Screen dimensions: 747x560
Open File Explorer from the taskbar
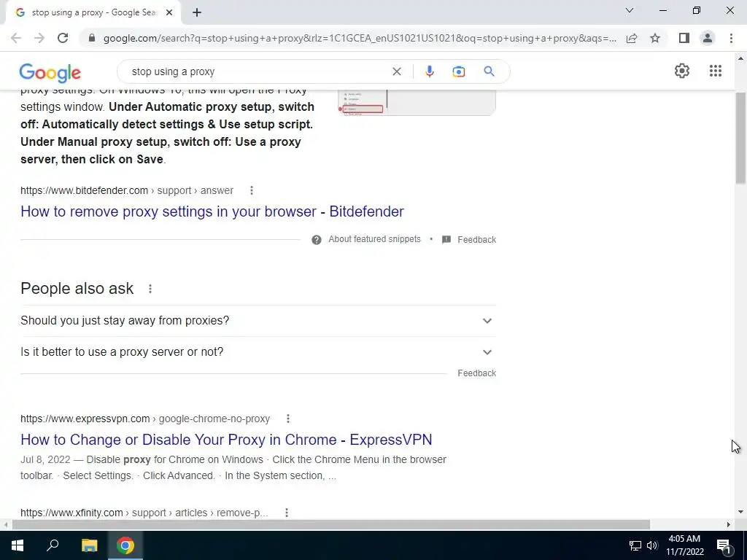pos(89,545)
